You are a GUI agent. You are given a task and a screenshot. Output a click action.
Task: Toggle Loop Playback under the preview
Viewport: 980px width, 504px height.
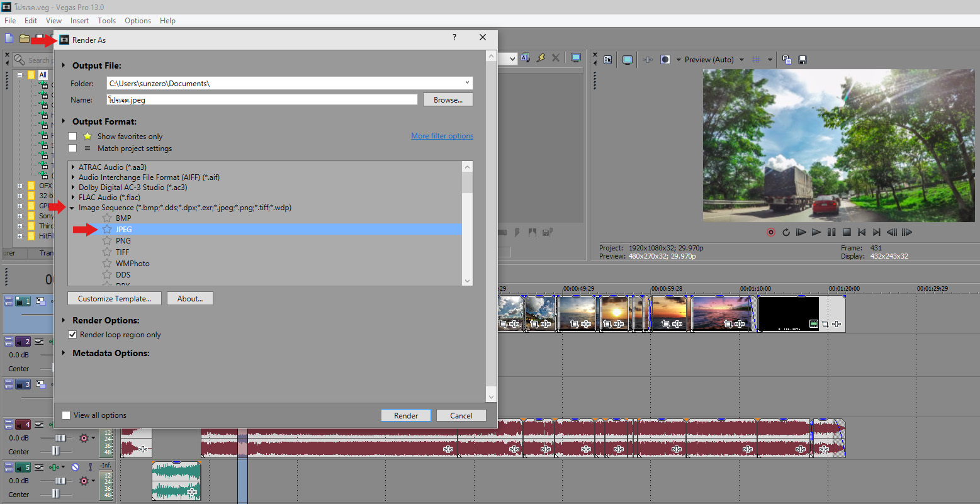coord(786,232)
